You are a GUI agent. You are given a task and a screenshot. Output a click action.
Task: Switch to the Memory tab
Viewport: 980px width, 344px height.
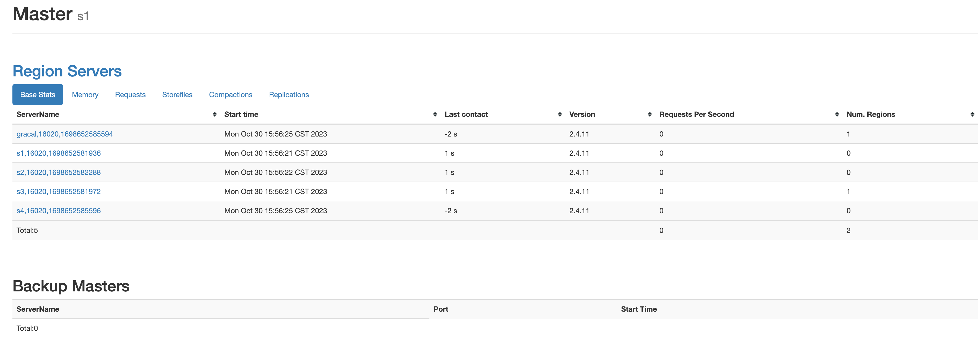tap(85, 95)
